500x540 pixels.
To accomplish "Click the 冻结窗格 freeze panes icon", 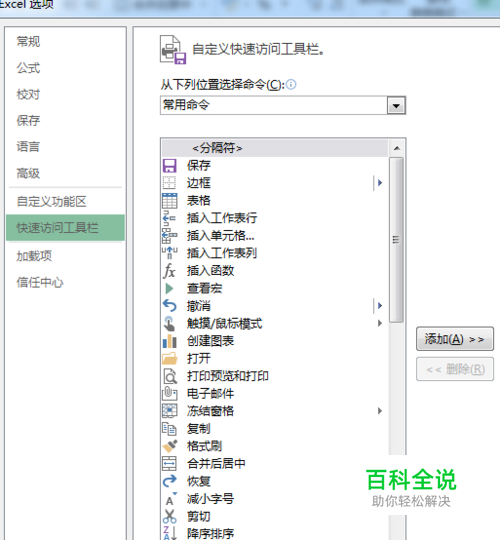I will pyautogui.click(x=169, y=411).
